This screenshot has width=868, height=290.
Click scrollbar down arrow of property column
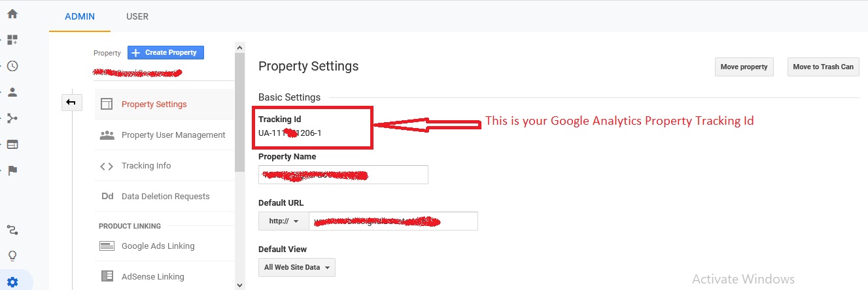point(240,285)
